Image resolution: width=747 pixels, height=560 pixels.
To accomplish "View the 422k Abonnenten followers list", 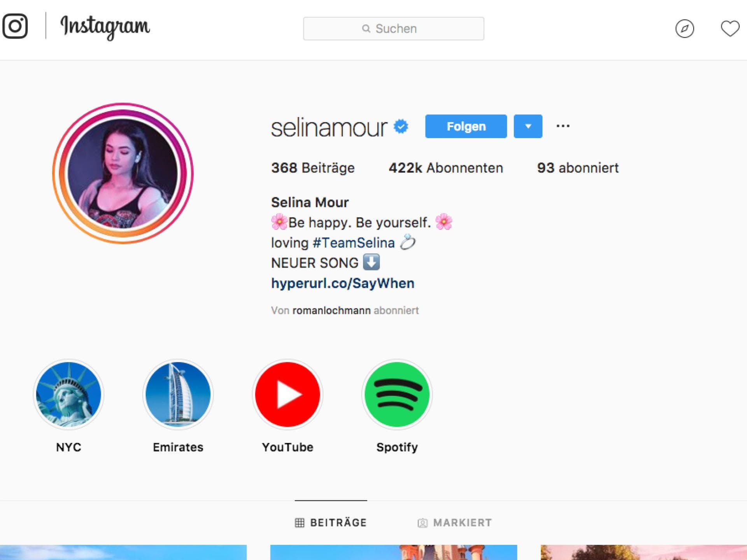I will 446,168.
